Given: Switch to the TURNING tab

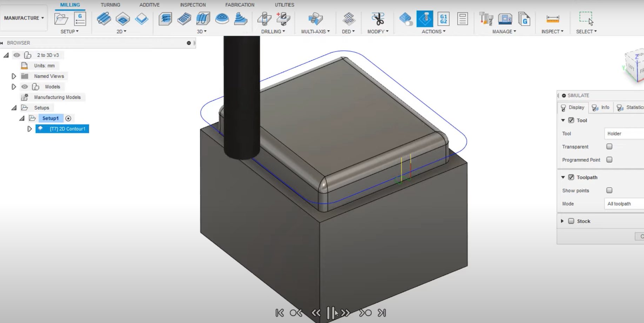Looking at the screenshot, I should tap(110, 5).
